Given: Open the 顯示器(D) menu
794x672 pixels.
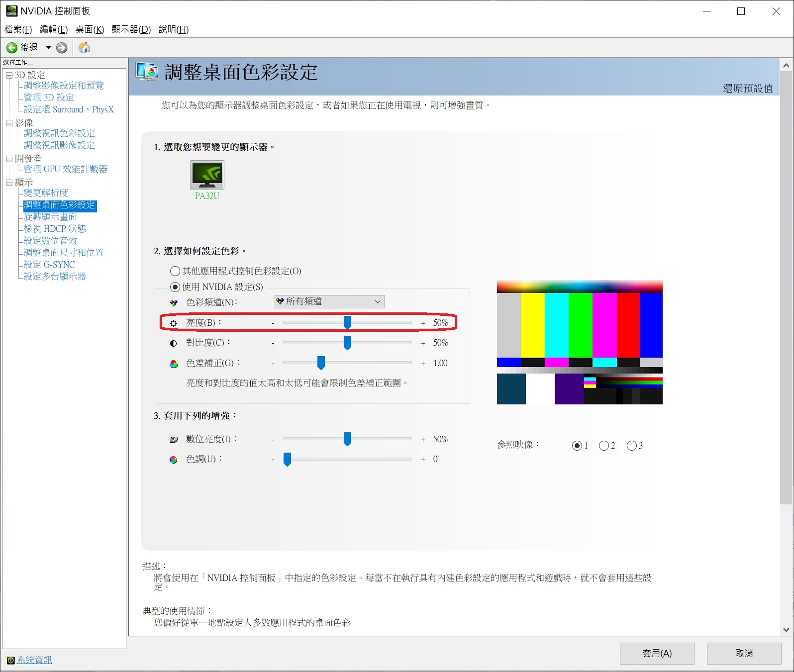Looking at the screenshot, I should click(131, 29).
